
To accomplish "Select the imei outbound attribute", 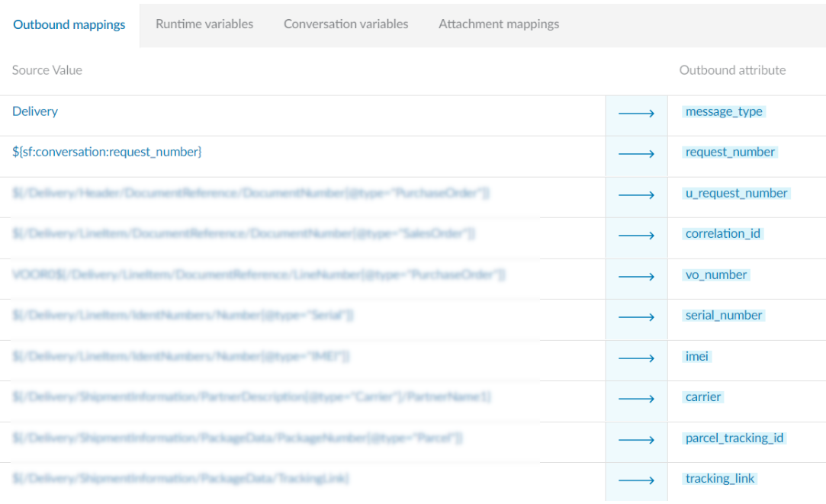I will coord(696,356).
